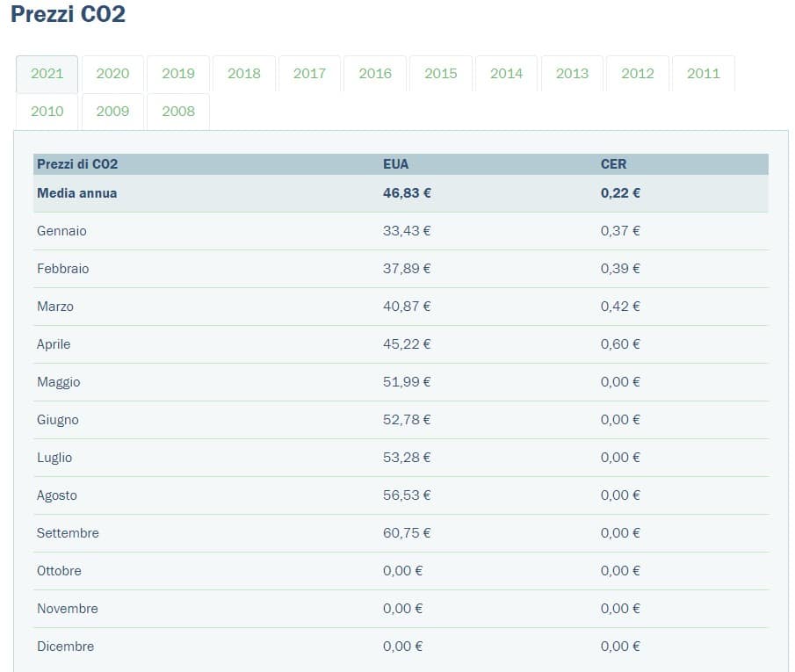The image size is (795, 672).
Task: Select the Maggio EUA value 51,99 €
Action: 407,382
